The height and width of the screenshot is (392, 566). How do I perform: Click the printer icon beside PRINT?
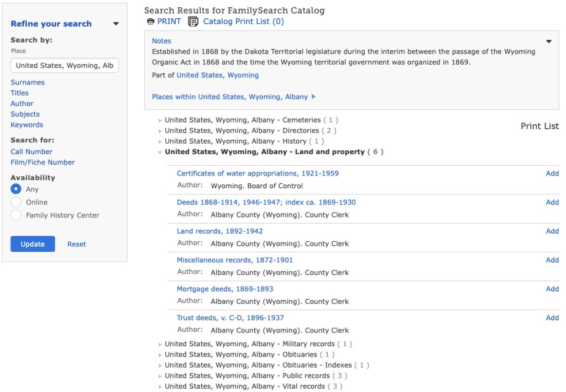point(150,22)
